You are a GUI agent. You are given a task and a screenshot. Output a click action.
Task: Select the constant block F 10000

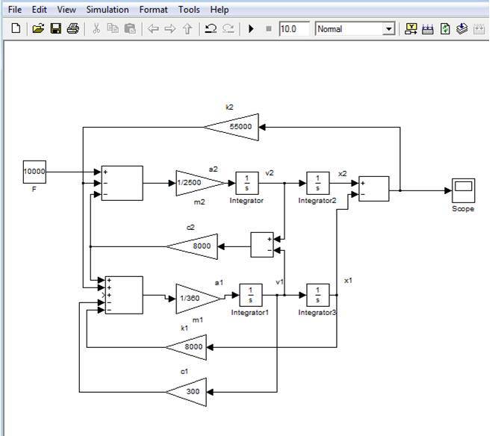(x=34, y=172)
